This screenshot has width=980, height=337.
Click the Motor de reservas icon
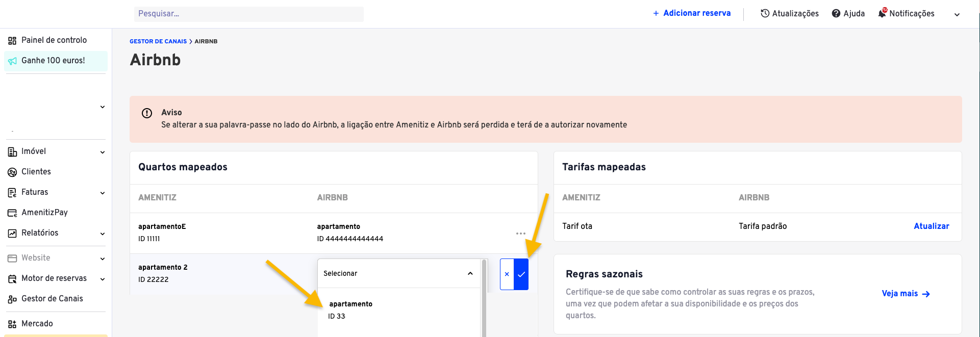click(12, 279)
